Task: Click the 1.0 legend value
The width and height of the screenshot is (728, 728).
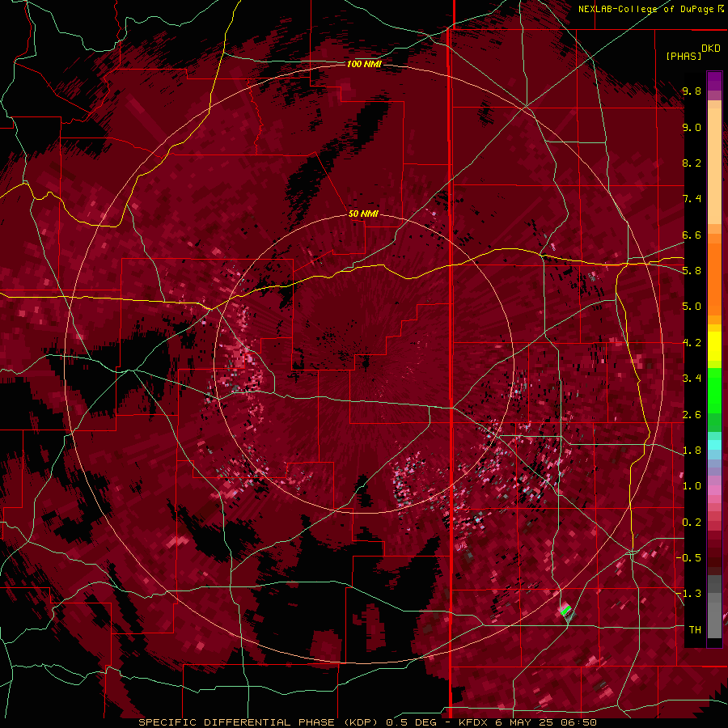Action: tap(692, 486)
